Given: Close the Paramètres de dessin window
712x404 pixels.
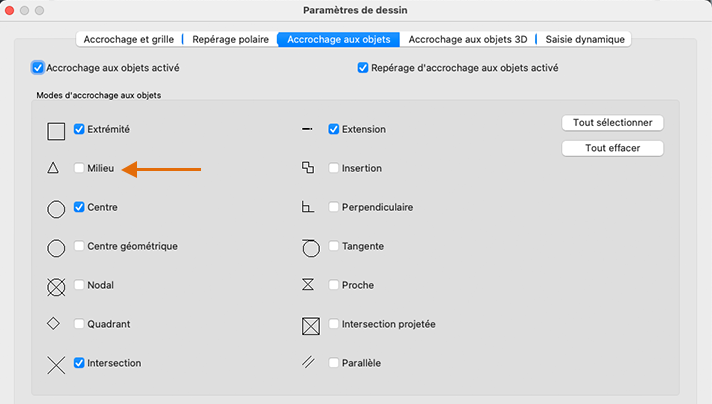Looking at the screenshot, I should [12, 10].
